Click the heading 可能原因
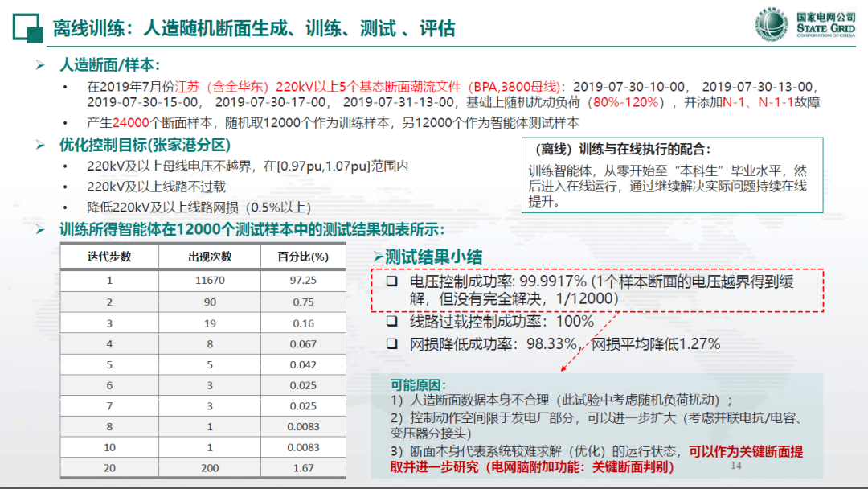This screenshot has height=489, width=868. 418,385
